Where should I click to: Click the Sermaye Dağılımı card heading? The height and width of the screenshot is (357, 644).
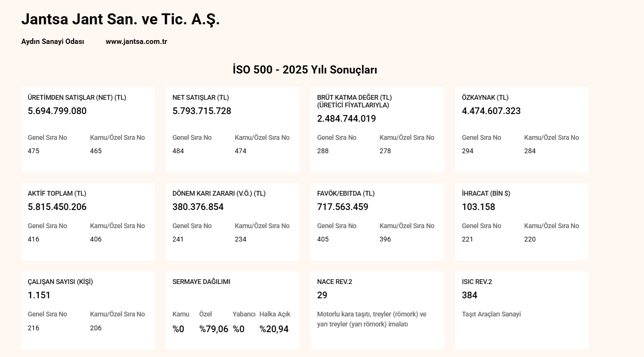(201, 282)
